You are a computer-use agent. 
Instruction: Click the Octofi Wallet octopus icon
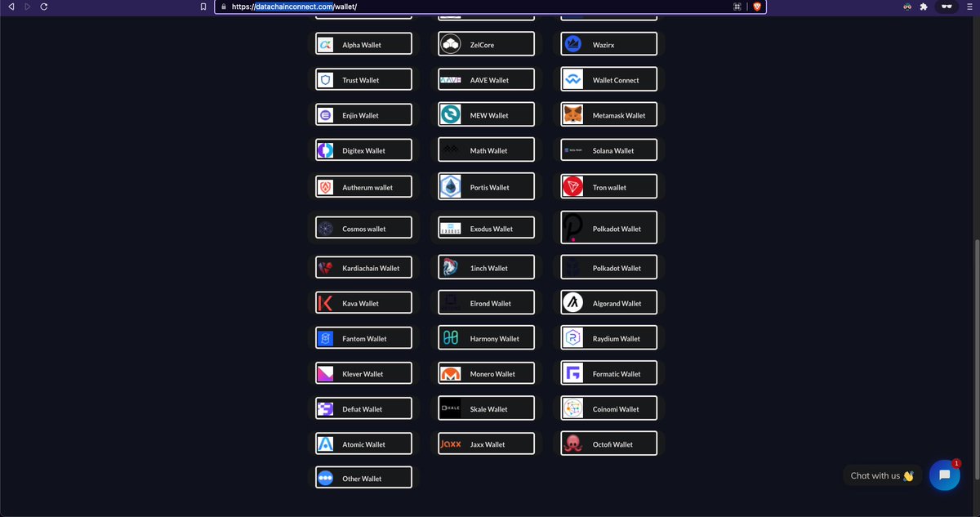coord(573,444)
